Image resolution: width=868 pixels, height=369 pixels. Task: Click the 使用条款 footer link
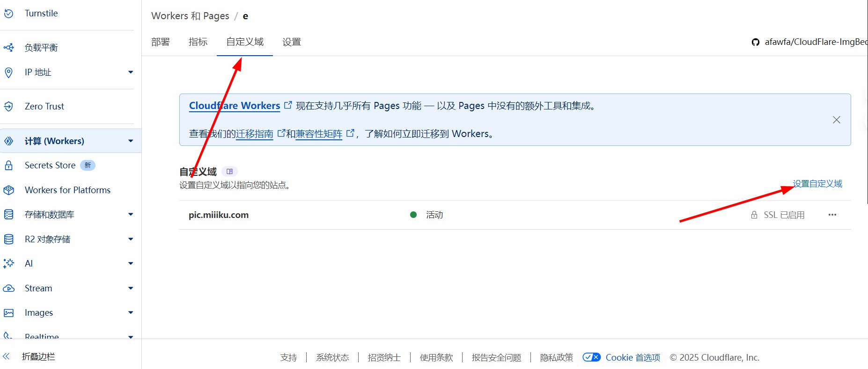point(436,357)
